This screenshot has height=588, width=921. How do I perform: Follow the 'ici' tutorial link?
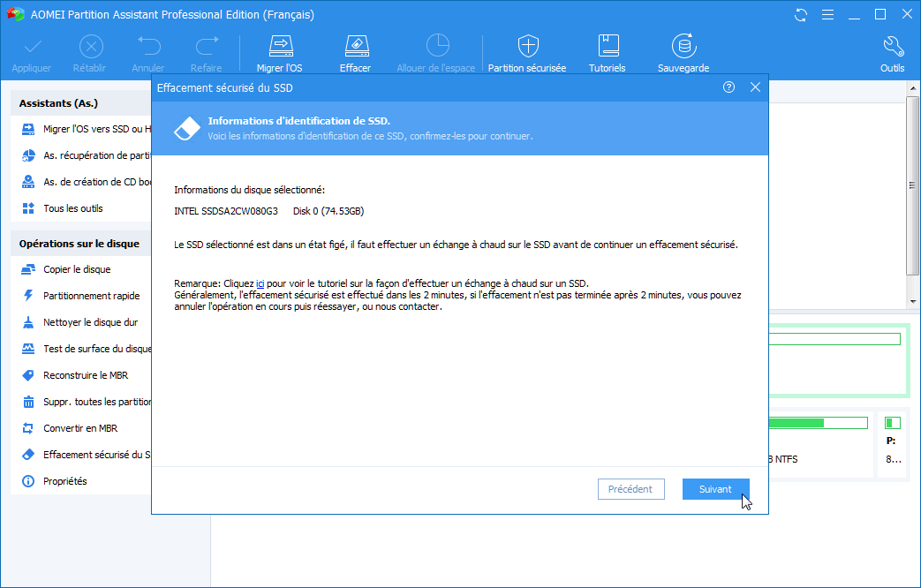pos(260,283)
